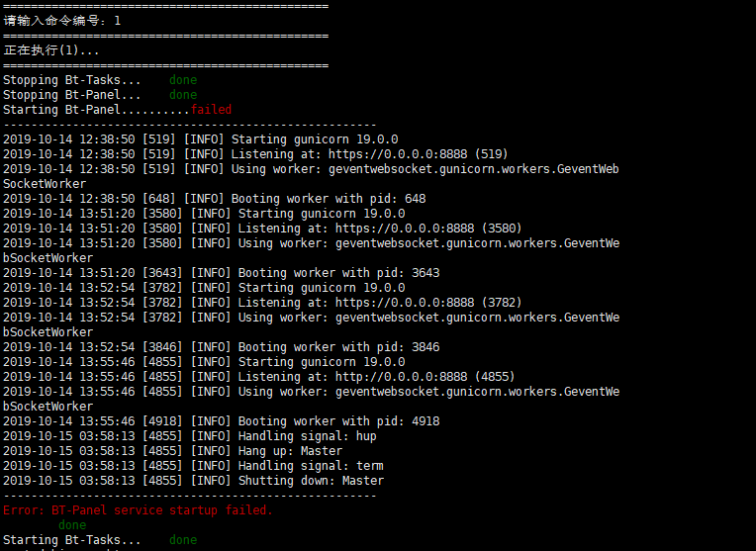Click the "Starting Bt-Panel.........." text
Image resolution: width=756 pixels, height=551 pixels.
click(x=96, y=110)
